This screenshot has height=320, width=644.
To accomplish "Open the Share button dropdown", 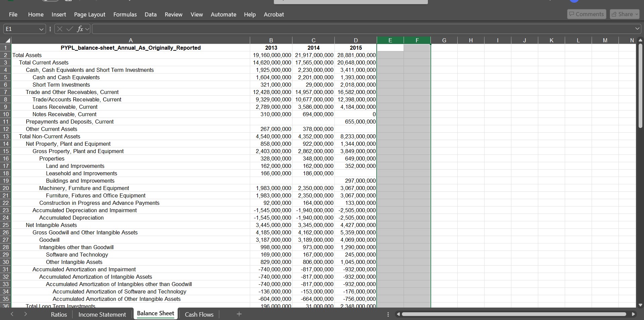I will 636,14.
